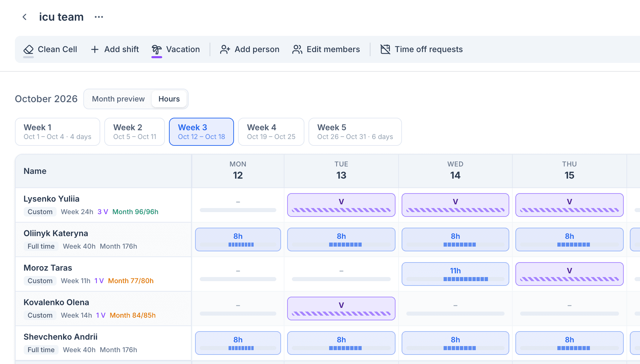Open the Week 4 tab
The image size is (640, 364).
click(271, 132)
